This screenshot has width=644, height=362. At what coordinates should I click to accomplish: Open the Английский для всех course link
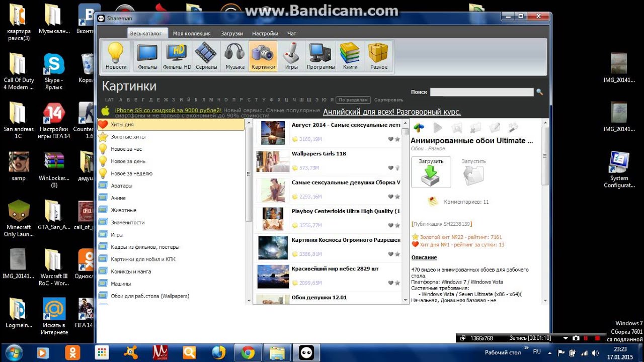[x=392, y=112]
